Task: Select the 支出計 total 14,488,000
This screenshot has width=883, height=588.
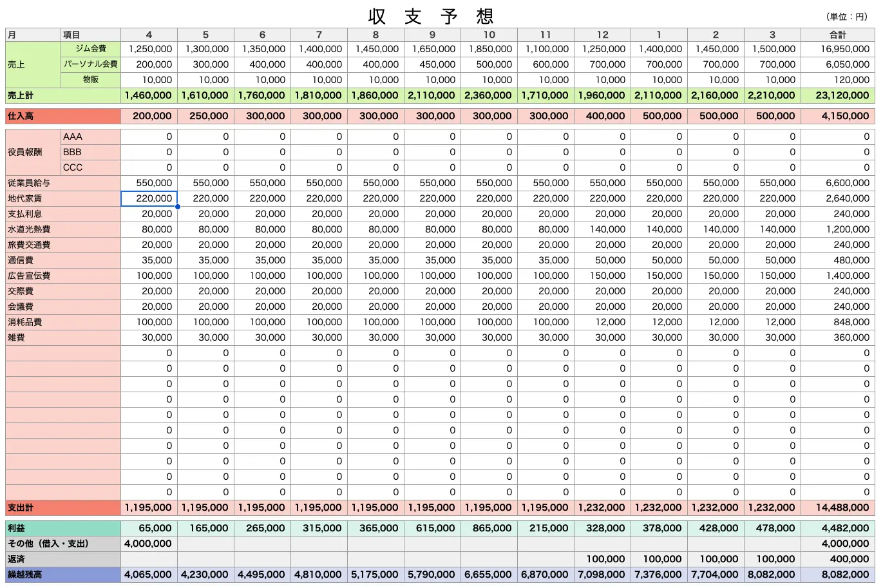Action: point(838,507)
